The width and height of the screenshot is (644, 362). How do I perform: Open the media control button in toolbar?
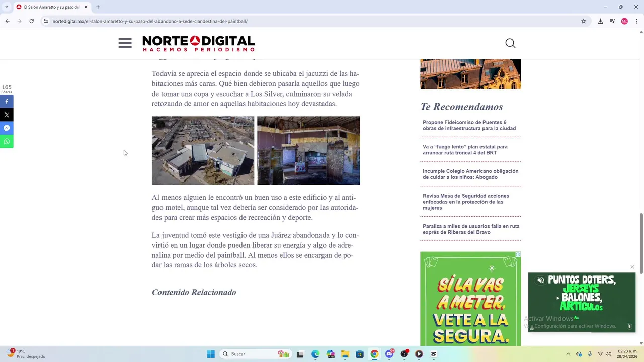click(x=612, y=21)
